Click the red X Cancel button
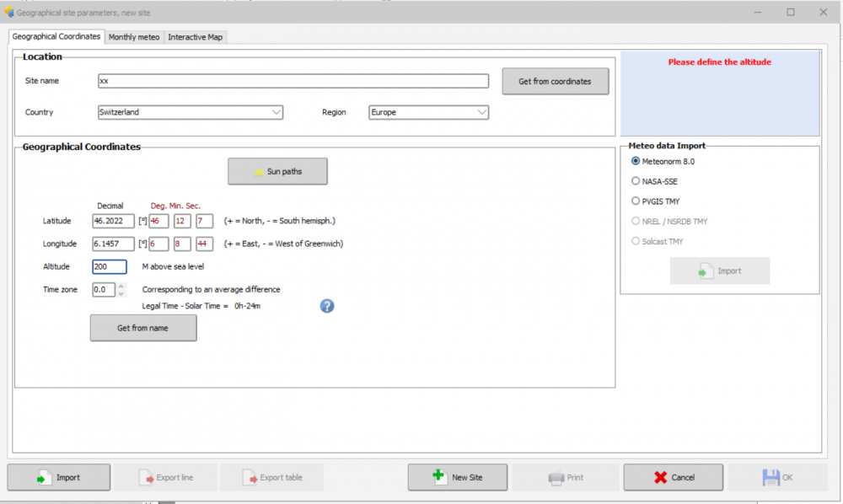 [x=673, y=477]
